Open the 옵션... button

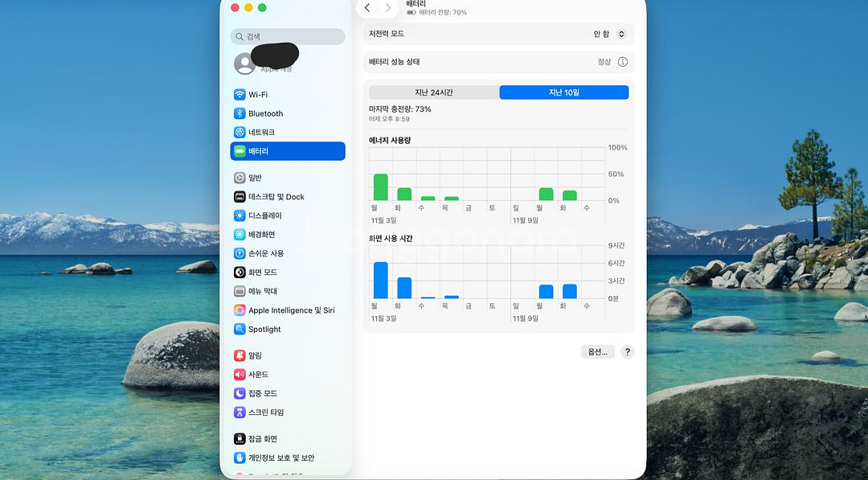pos(597,351)
